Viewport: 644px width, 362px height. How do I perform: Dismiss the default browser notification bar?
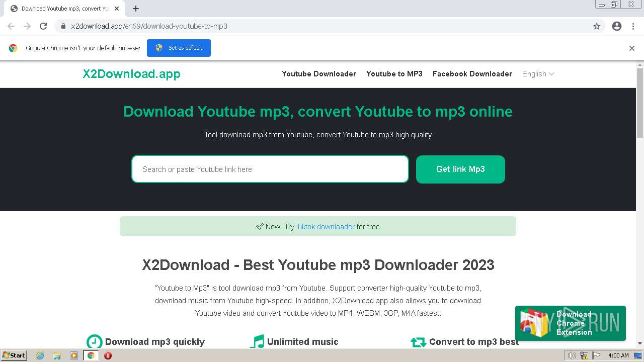coord(632,48)
